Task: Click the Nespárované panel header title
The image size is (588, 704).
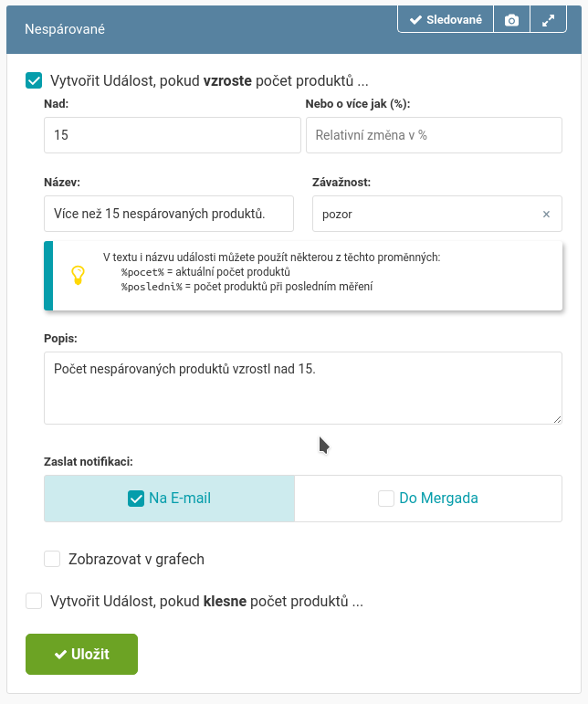Action: [65, 29]
